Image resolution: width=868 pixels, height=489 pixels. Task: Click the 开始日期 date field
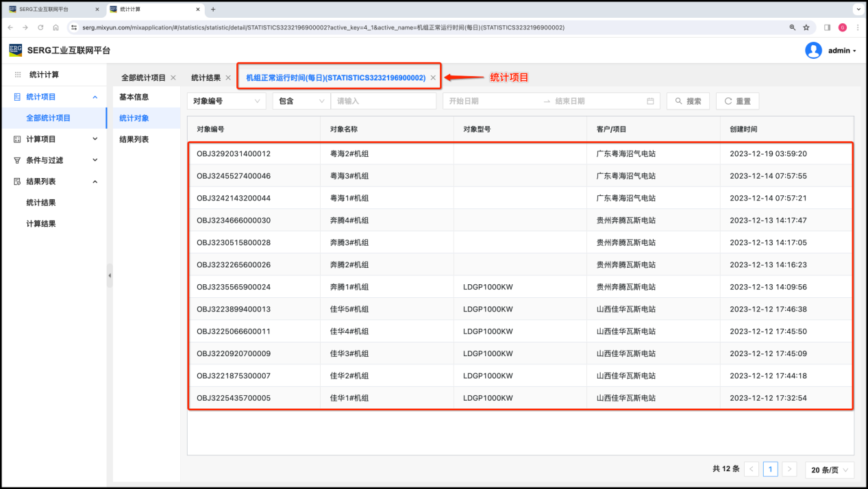[x=490, y=101]
